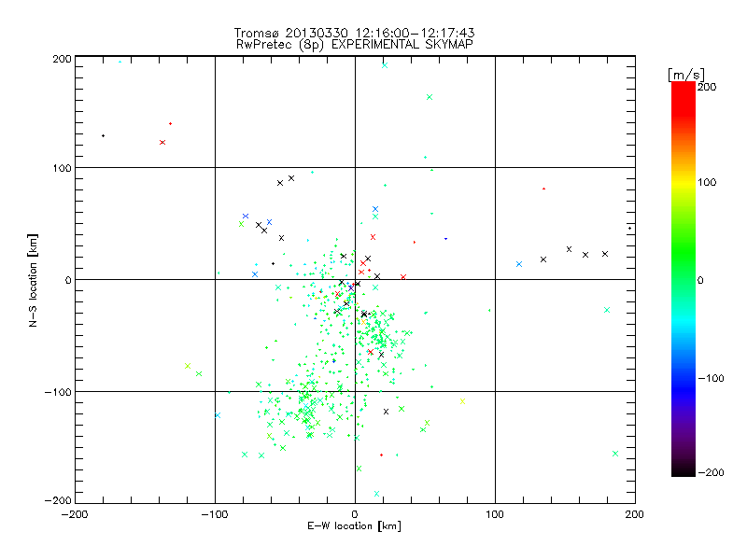Click the cyan X marker at top near 200 km north
The width and height of the screenshot is (747, 560).
[x=385, y=65]
